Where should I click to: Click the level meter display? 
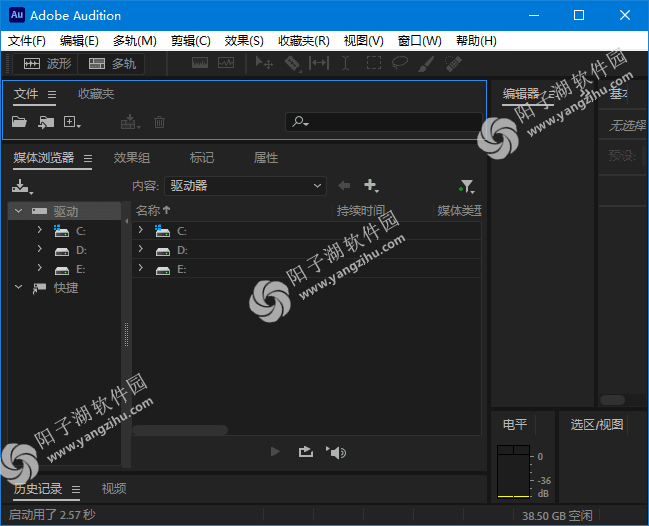(x=513, y=471)
